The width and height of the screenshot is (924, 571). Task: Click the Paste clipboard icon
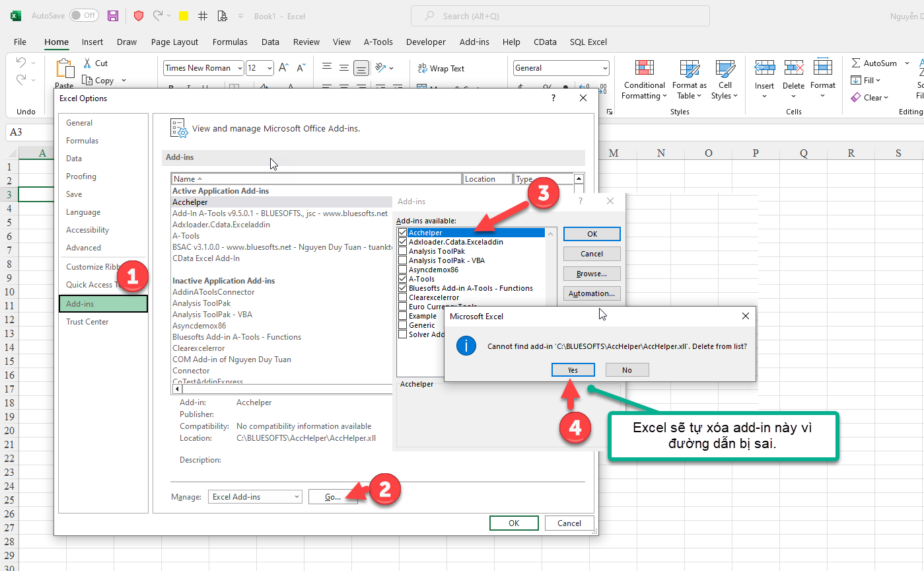65,69
